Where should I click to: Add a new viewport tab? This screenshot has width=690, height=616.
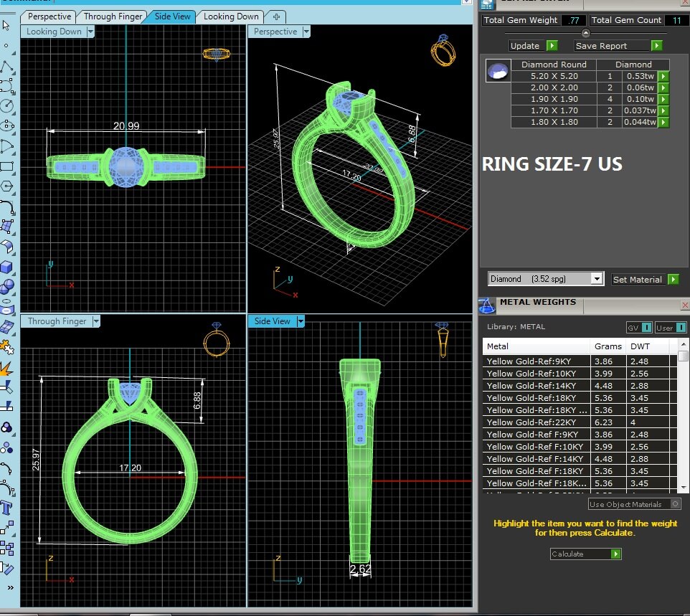point(276,16)
